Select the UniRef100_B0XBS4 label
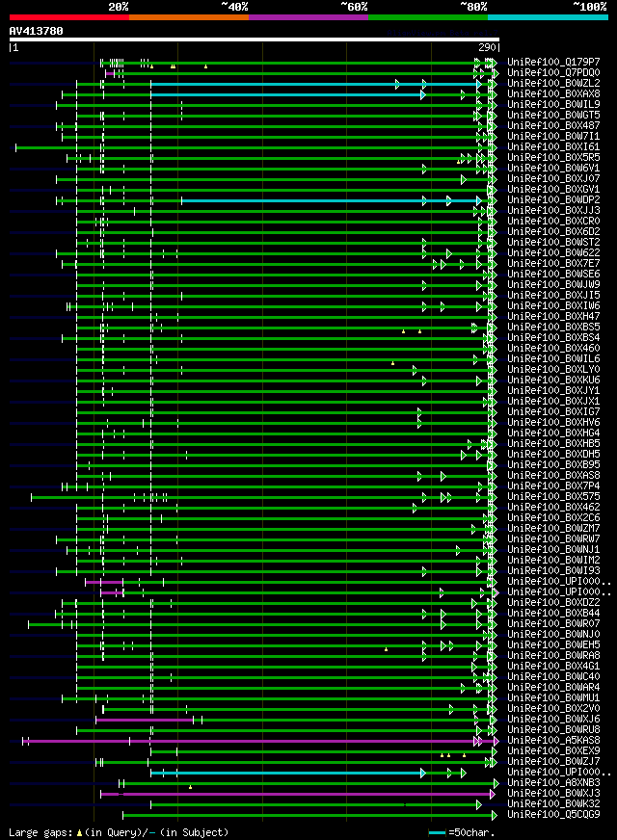This screenshot has width=617, height=840. pos(553,337)
